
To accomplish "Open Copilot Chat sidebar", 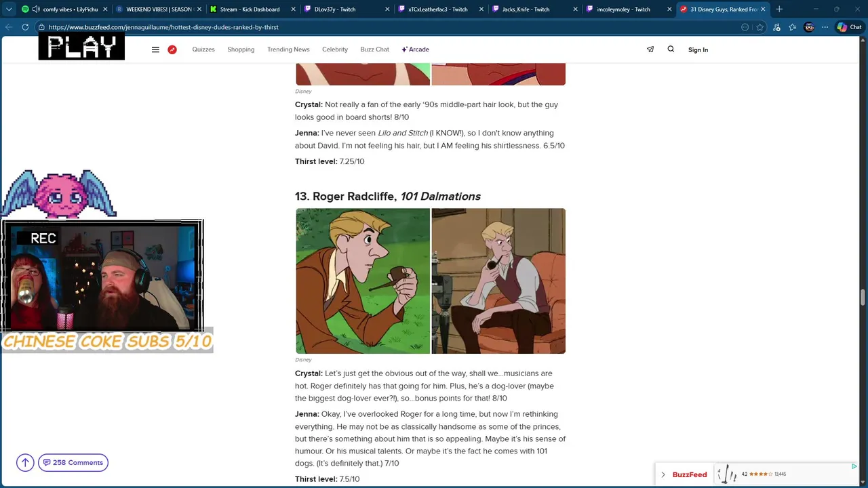I will [x=849, y=27].
